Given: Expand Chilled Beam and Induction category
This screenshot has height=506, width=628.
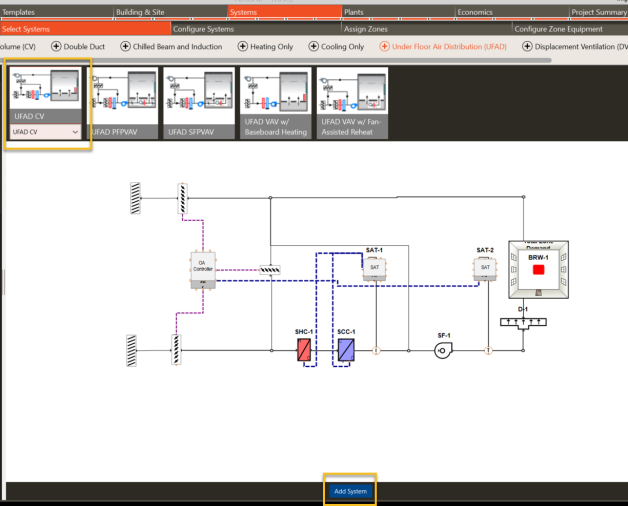Looking at the screenshot, I should click(171, 46).
